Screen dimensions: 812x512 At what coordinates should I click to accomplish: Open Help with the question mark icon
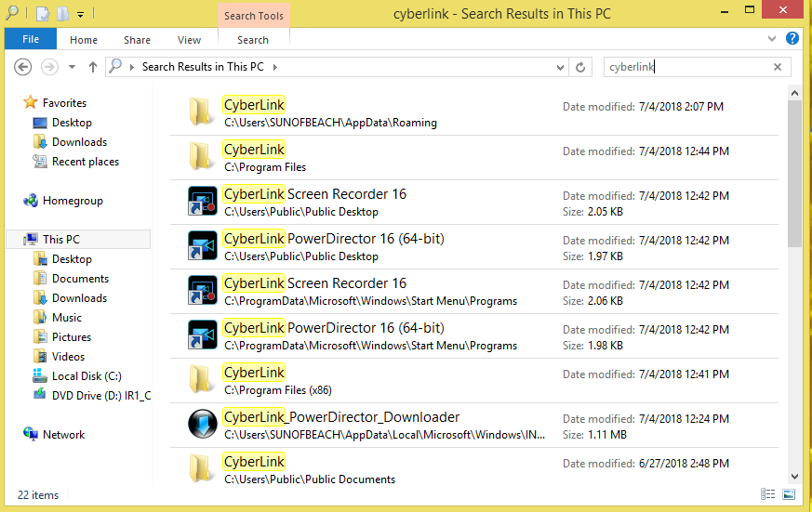pos(792,38)
